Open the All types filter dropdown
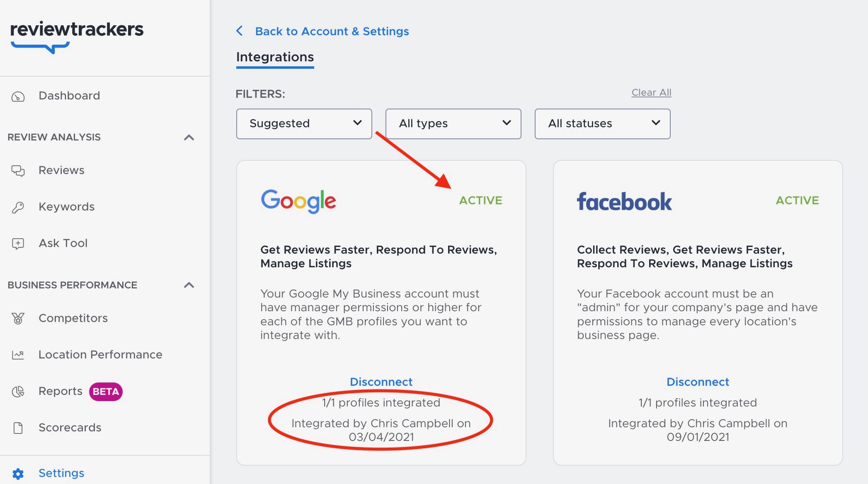The image size is (868, 484). 453,123
